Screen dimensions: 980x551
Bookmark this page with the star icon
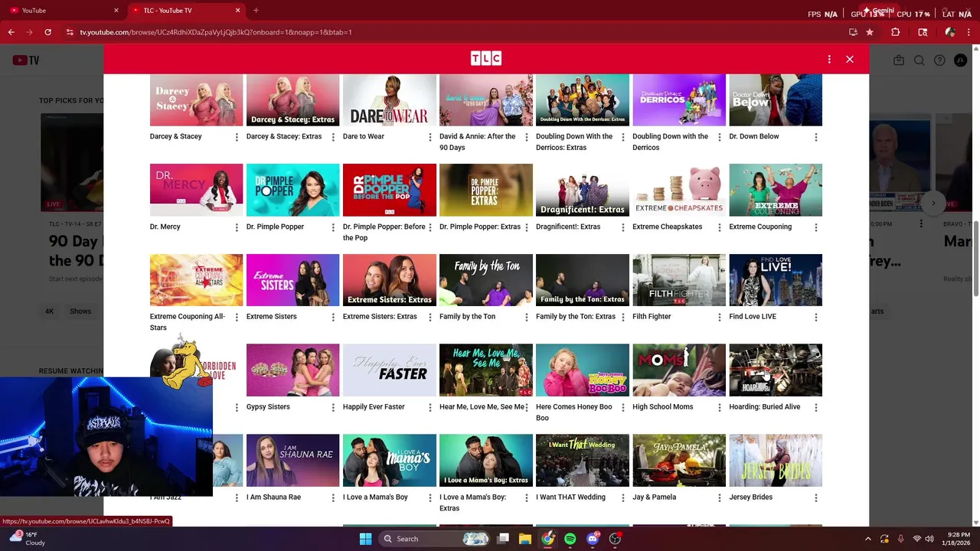870,32
